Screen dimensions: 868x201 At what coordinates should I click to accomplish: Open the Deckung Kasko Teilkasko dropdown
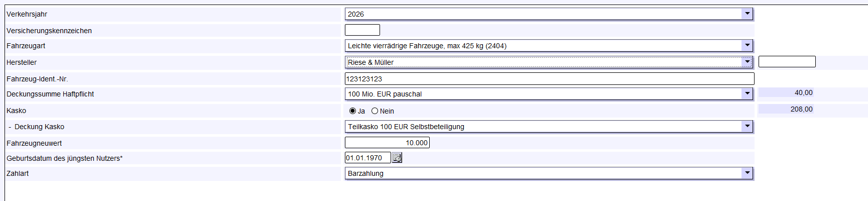[x=549, y=127]
